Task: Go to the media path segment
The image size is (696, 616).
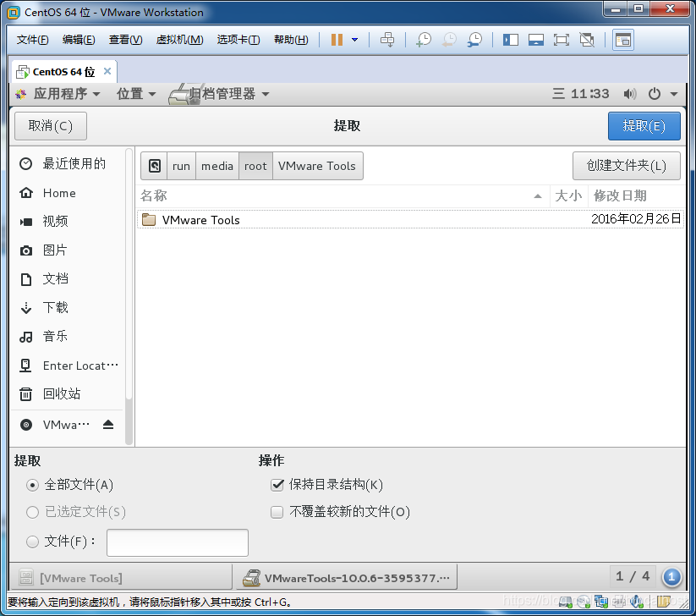Action: 217,166
